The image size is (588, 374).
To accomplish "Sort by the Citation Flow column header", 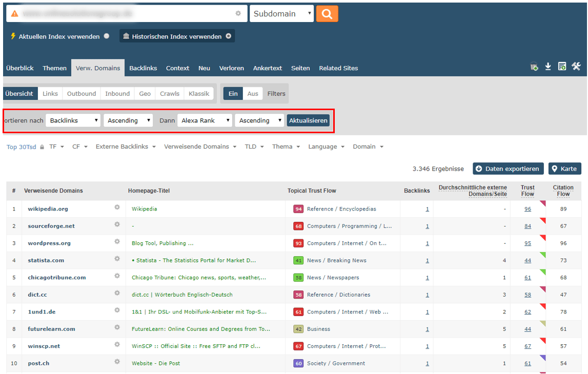I will (x=563, y=191).
